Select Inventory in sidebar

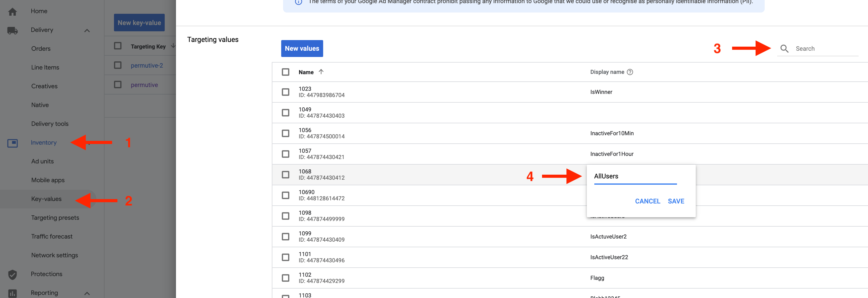[x=44, y=142]
